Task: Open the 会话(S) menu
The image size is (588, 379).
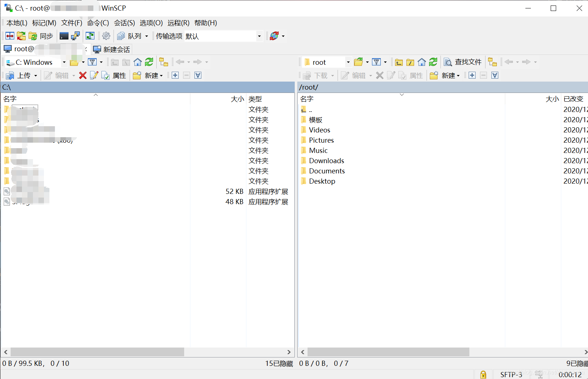Action: 124,23
